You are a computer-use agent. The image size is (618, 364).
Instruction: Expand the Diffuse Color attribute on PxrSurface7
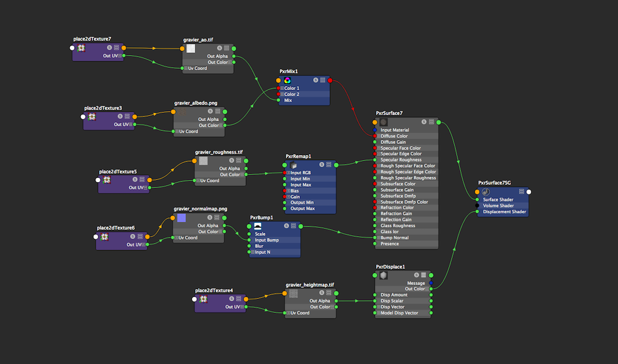(378, 136)
